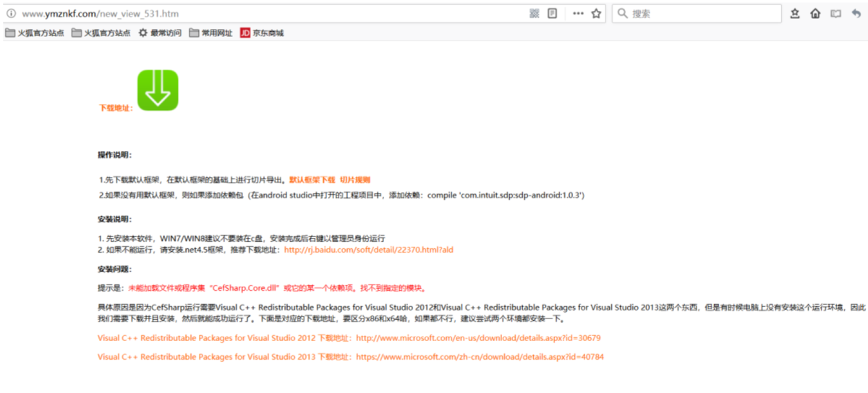The image size is (868, 393).
Task: Click the open-book sidebar icon
Action: [x=835, y=14]
